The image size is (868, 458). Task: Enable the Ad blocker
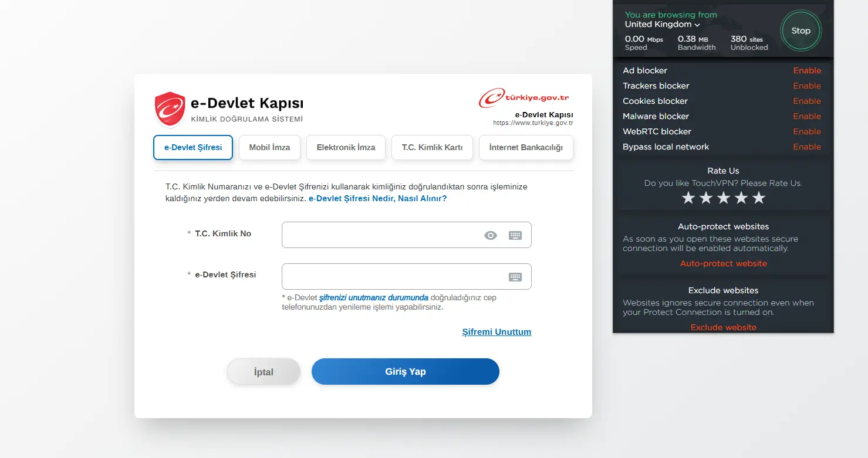coord(807,70)
